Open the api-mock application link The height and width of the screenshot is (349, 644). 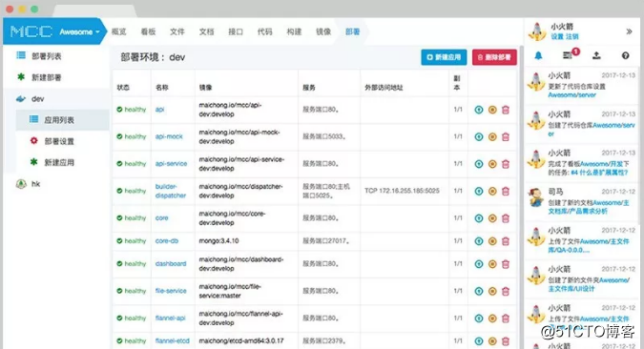pos(169,136)
